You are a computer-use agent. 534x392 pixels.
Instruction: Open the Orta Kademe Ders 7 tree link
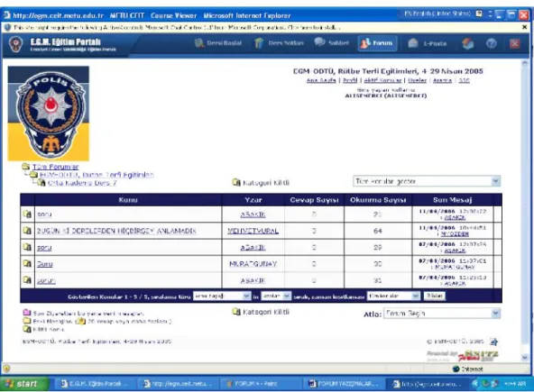point(82,183)
